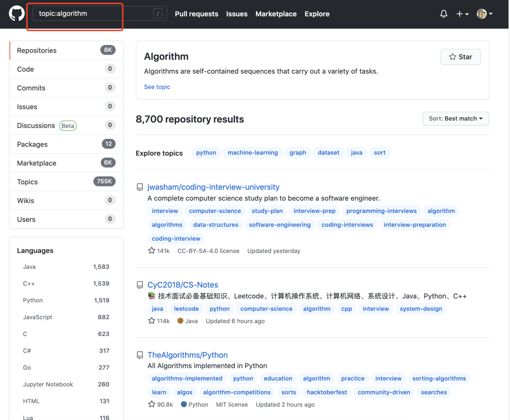Viewport: 510px width, 420px height.
Task: Select the Packages filter in sidebar
Action: (32, 144)
